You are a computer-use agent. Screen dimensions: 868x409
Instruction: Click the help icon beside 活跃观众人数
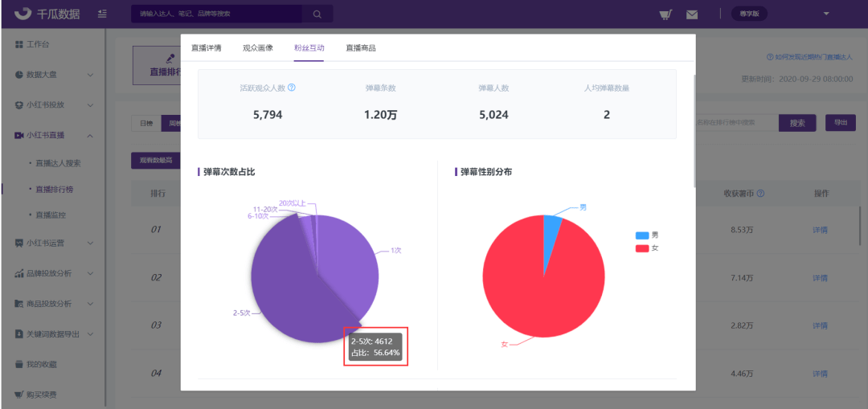(292, 87)
